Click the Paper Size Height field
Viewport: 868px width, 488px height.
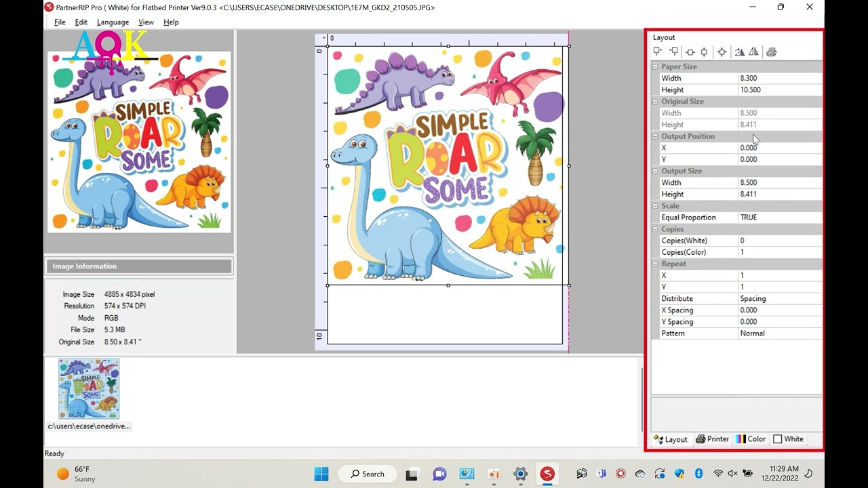coord(780,90)
